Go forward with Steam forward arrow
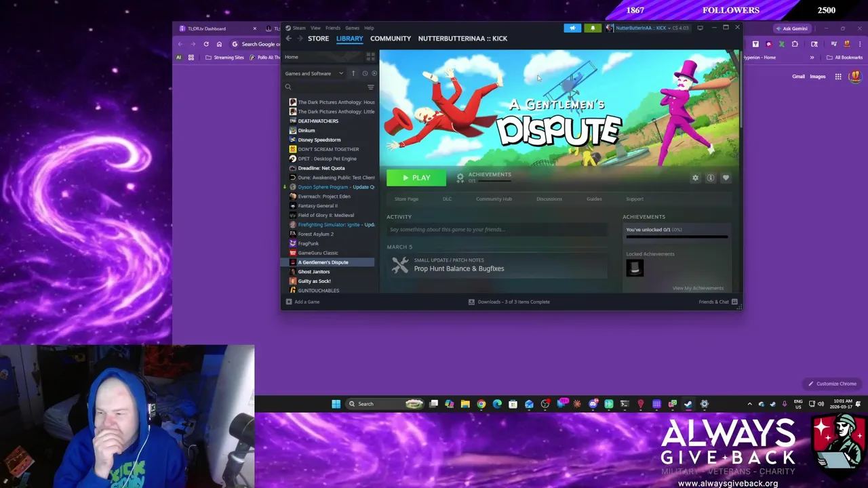Viewport: 868px width, 488px height. 299,39
